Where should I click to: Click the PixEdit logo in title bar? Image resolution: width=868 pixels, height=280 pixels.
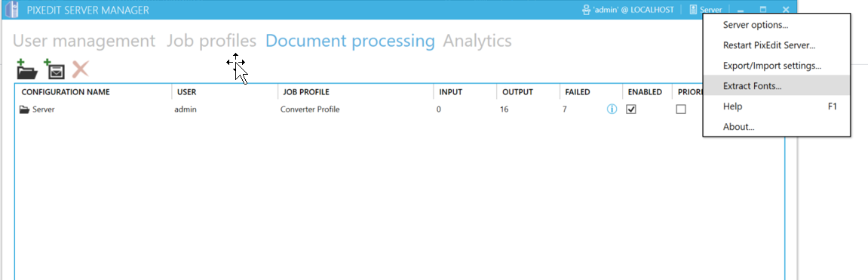(8, 9)
